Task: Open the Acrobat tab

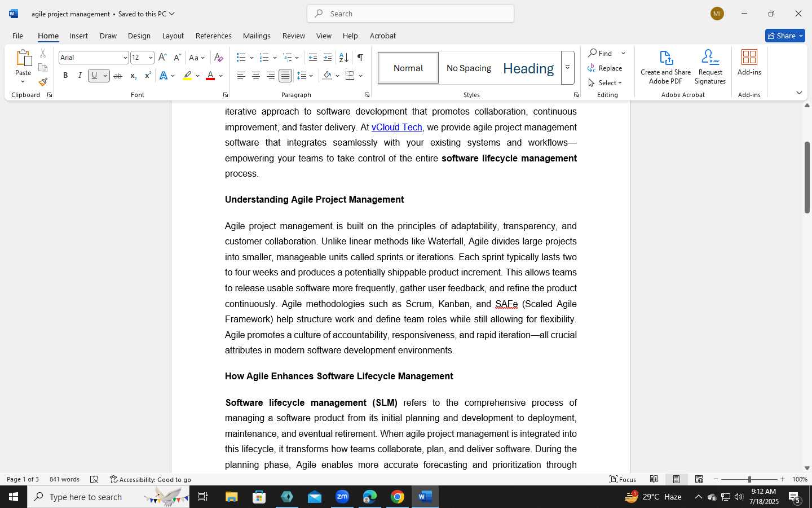Action: 383,36
